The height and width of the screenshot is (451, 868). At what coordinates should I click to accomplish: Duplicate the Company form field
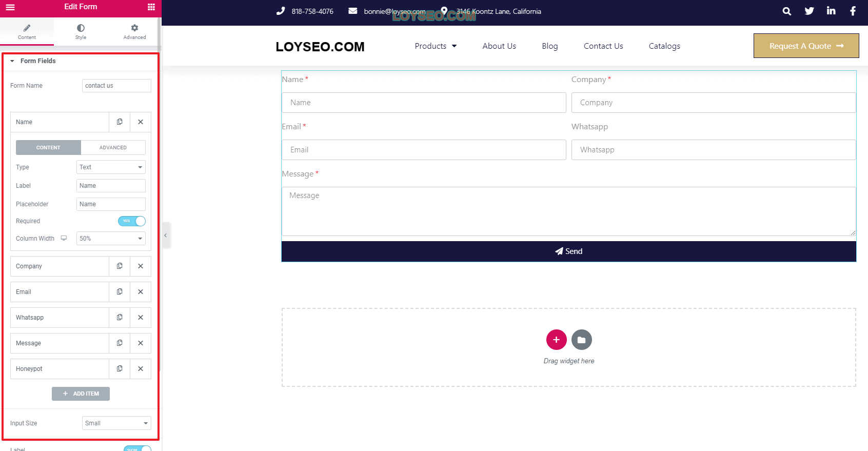point(120,266)
